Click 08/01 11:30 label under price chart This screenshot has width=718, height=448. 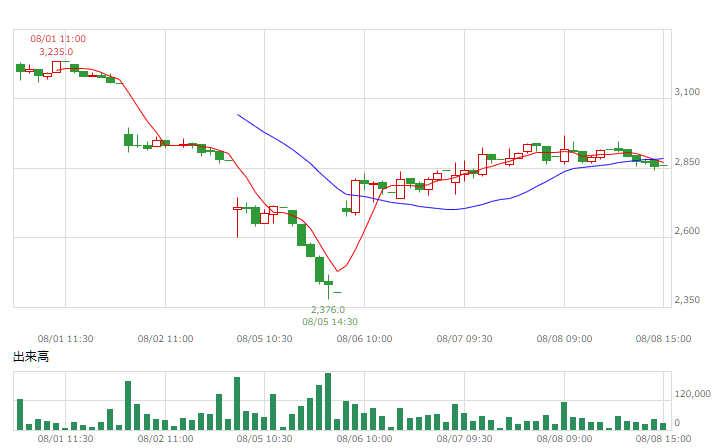click(x=65, y=339)
